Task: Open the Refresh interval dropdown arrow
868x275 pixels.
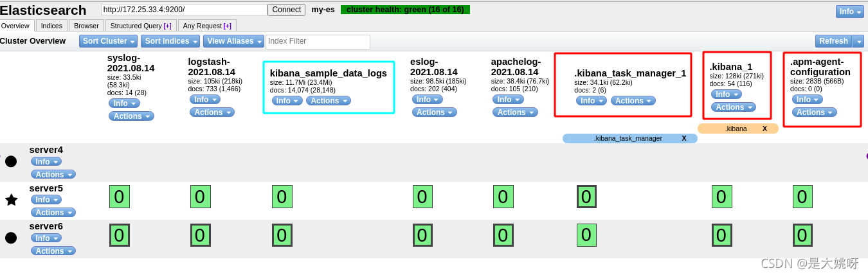Action: click(858, 41)
